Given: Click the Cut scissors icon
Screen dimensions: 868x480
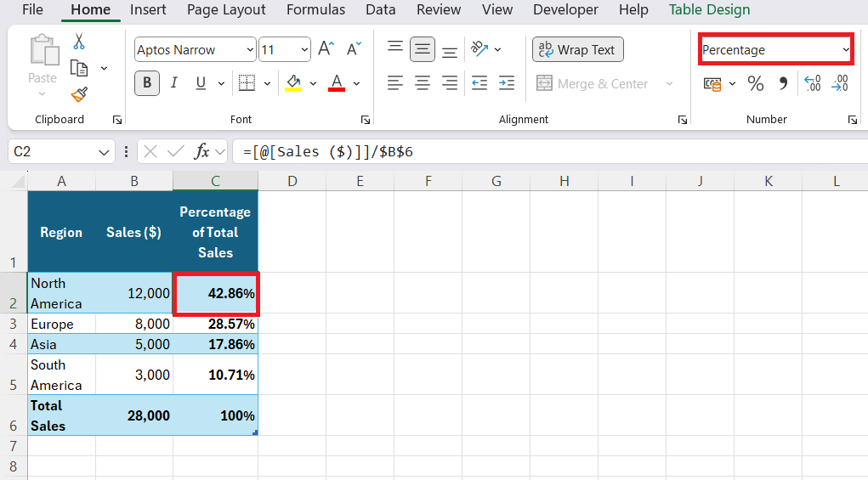Looking at the screenshot, I should [78, 42].
